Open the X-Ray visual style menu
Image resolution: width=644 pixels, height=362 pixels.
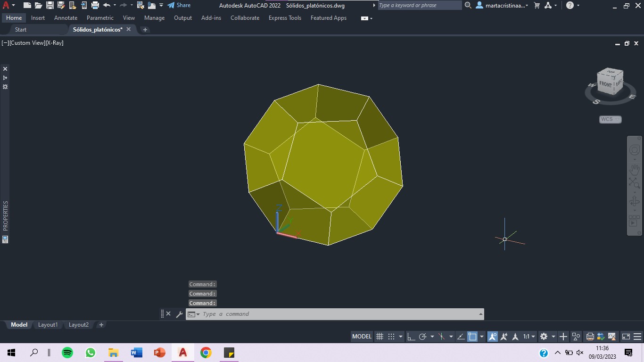[55, 43]
